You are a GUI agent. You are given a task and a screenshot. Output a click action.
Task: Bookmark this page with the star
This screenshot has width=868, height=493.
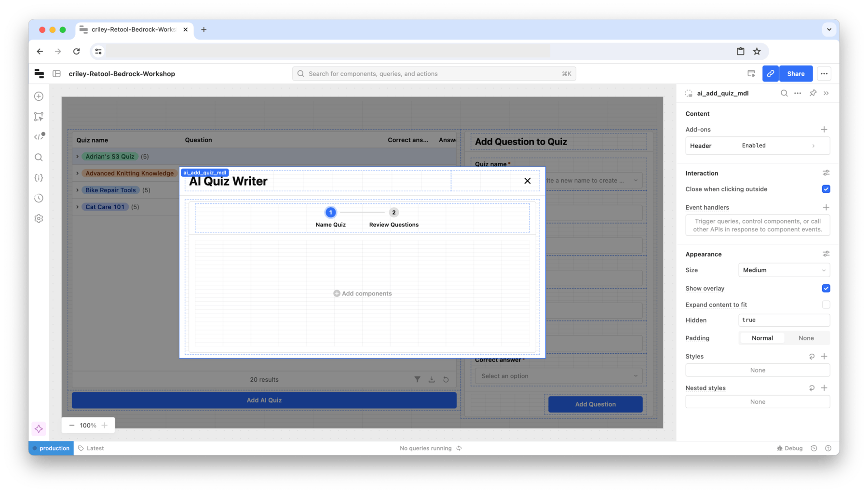click(x=757, y=51)
